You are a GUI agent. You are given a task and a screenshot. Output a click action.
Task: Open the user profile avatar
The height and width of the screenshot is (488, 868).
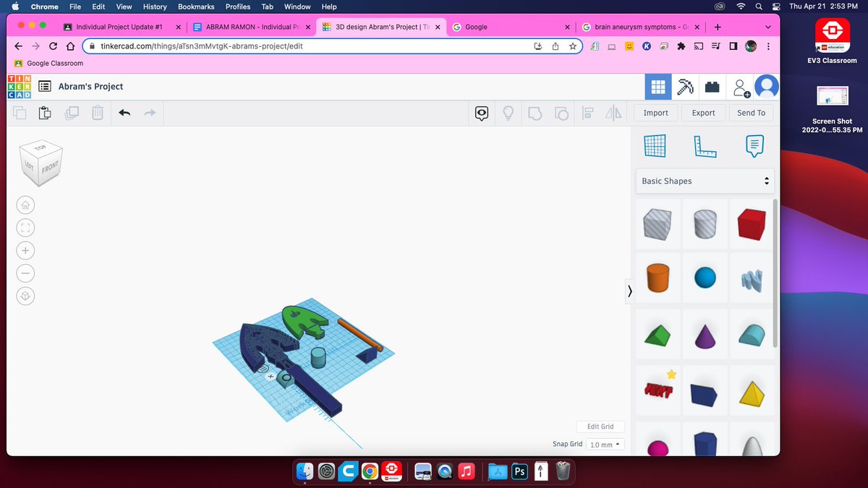pos(766,87)
